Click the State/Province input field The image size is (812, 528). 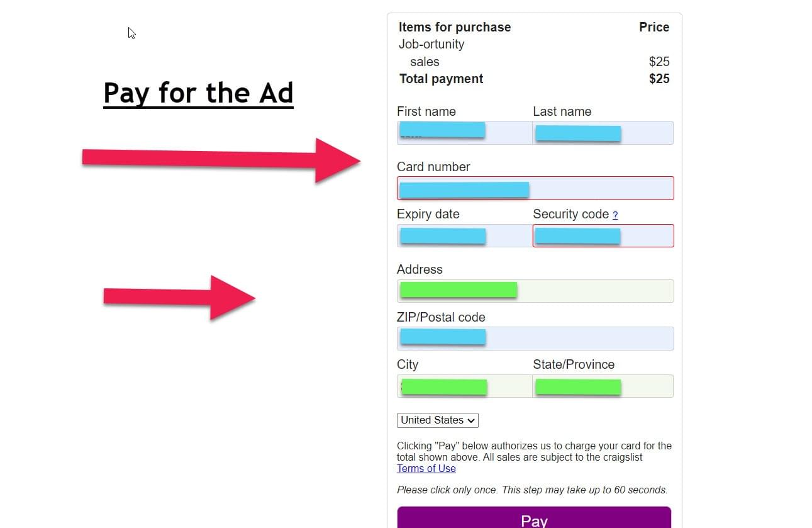(x=603, y=386)
